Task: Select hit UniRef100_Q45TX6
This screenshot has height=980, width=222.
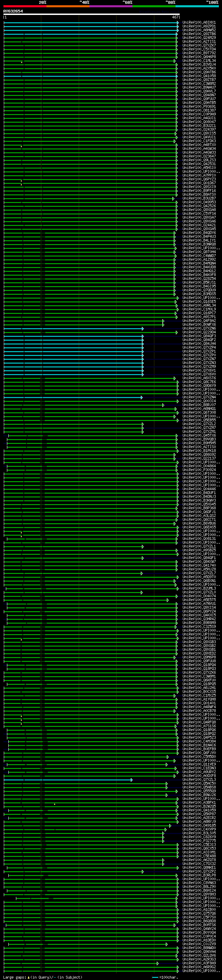Action: [199, 435]
